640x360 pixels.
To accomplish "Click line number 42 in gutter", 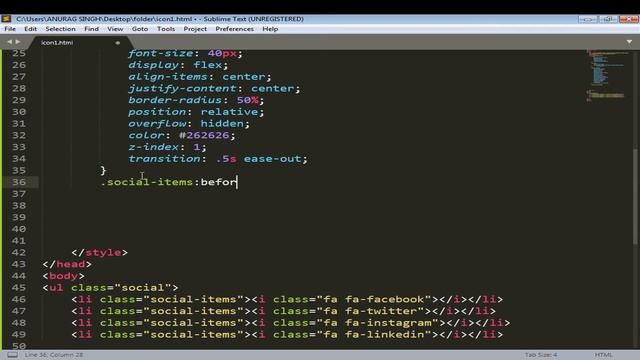I will (x=19, y=252).
